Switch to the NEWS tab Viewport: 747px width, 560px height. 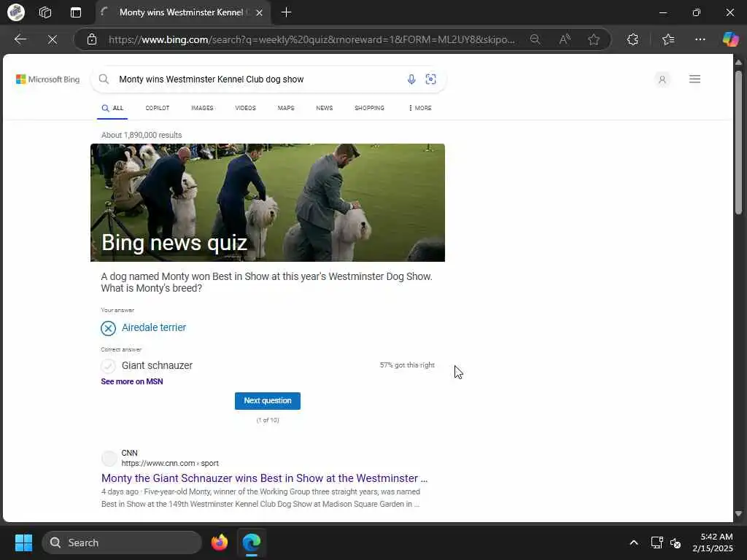tap(325, 108)
